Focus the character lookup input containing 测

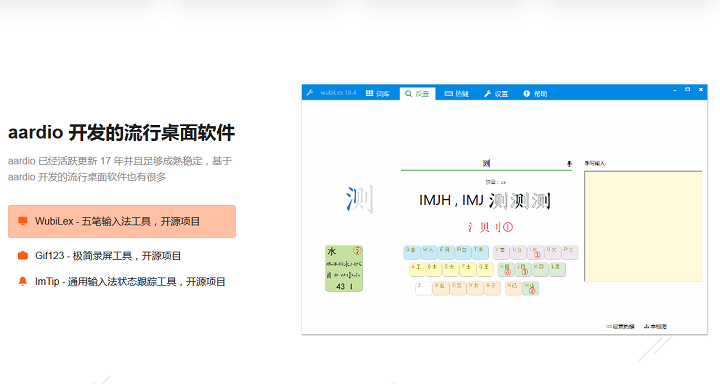point(486,164)
